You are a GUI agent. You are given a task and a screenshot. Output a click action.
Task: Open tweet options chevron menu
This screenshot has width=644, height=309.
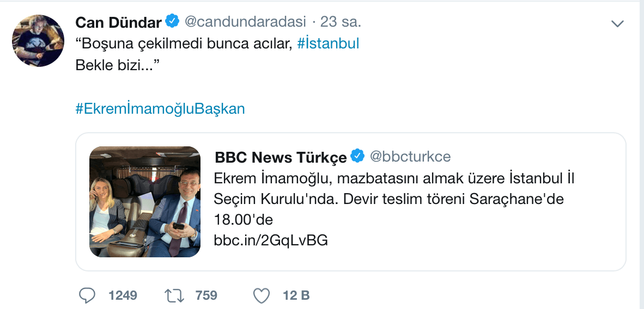[x=618, y=24]
